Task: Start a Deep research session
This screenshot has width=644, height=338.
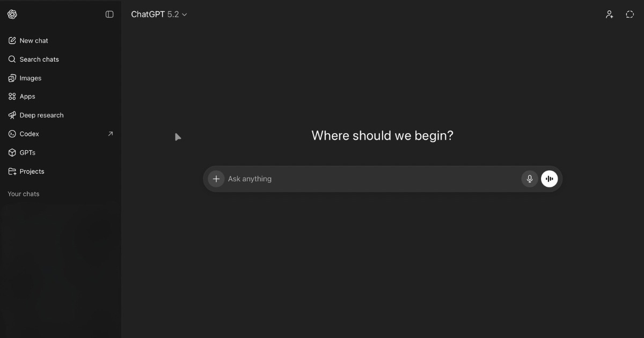Action: pos(41,115)
